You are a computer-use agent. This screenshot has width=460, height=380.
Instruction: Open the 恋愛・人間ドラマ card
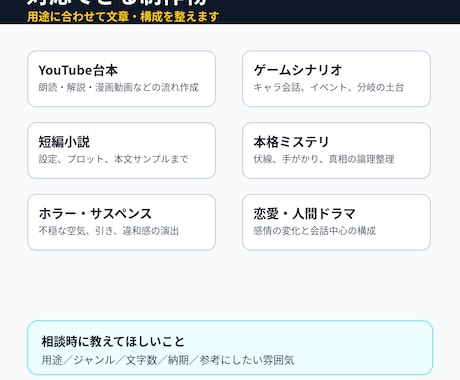coord(336,222)
